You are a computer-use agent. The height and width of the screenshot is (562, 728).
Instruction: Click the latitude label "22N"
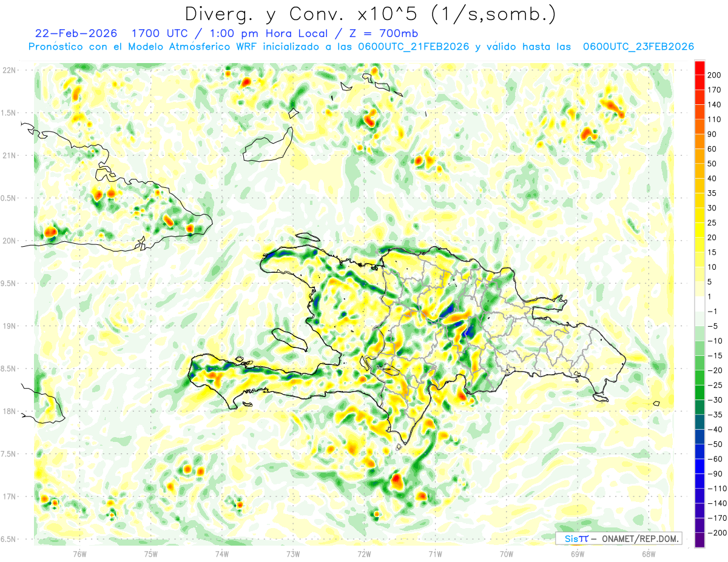tap(10, 70)
